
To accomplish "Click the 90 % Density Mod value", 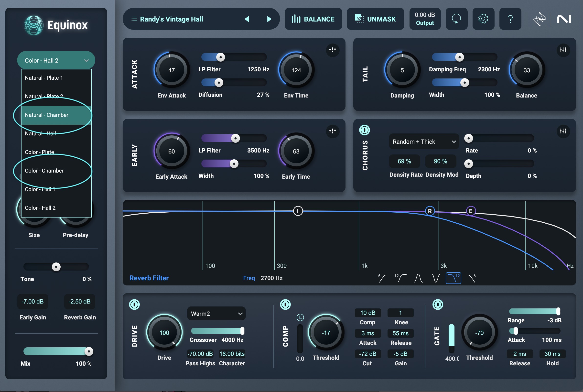I will [x=440, y=161].
